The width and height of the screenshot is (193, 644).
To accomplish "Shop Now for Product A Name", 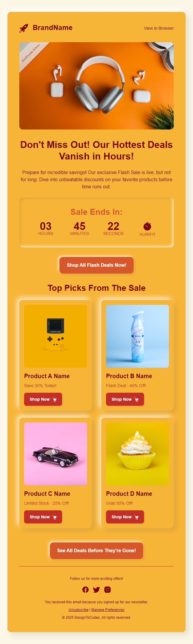I will pyautogui.click(x=43, y=399).
